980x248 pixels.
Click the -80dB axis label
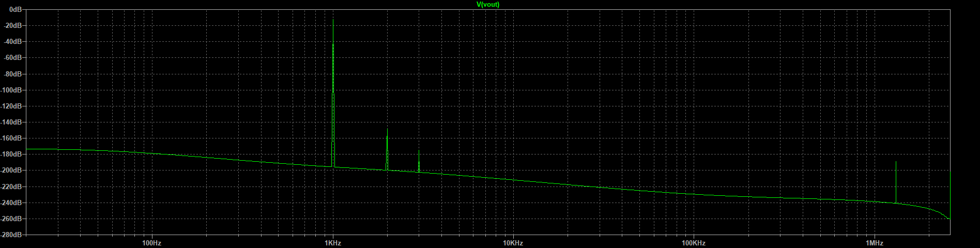[14, 74]
